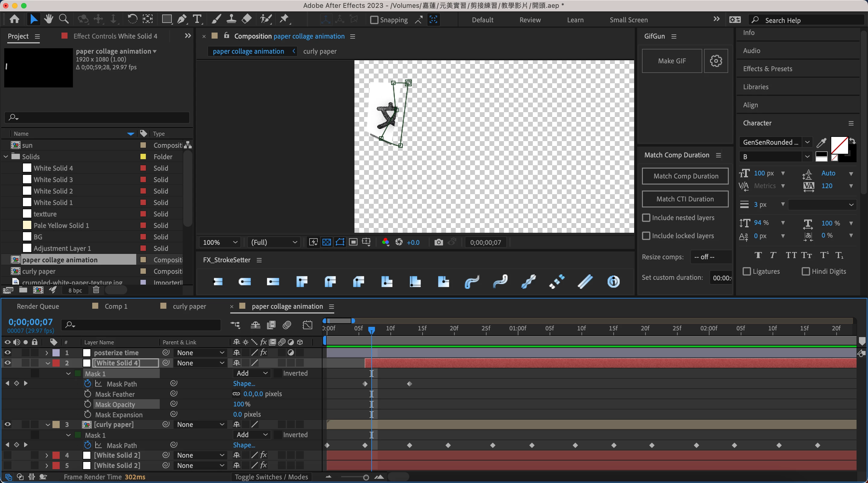Select the Hand tool
This screenshot has width=868, height=483.
[x=49, y=19]
